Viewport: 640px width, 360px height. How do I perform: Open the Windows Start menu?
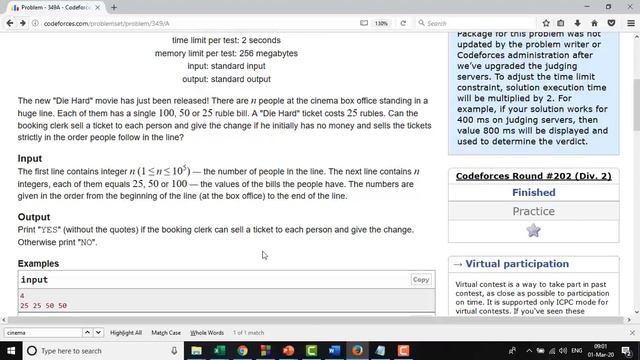[11, 351]
